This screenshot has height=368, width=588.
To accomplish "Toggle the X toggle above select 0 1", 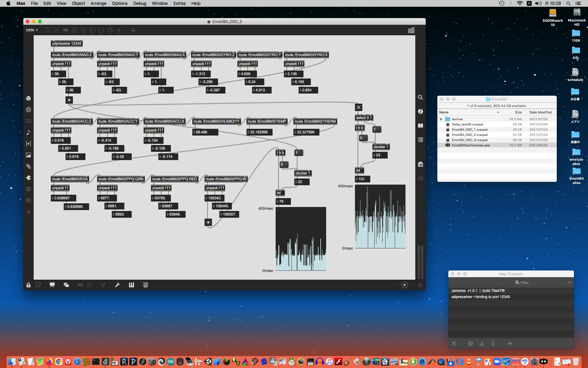I will tap(359, 107).
